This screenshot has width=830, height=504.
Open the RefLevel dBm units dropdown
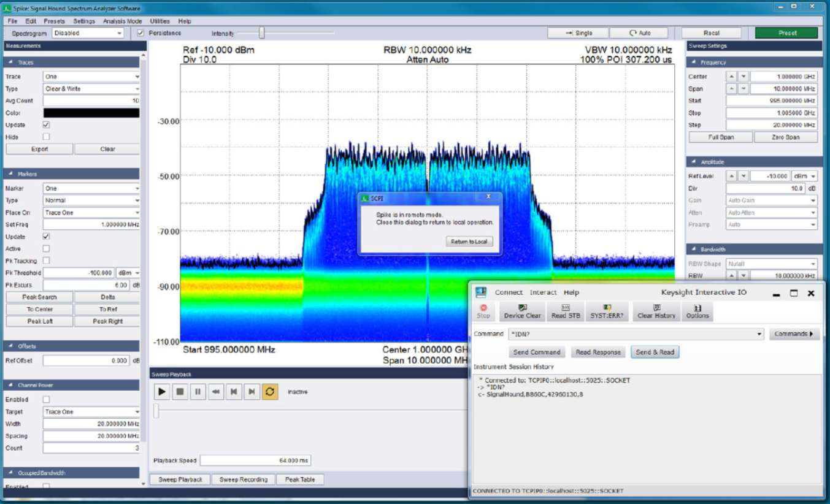point(804,176)
